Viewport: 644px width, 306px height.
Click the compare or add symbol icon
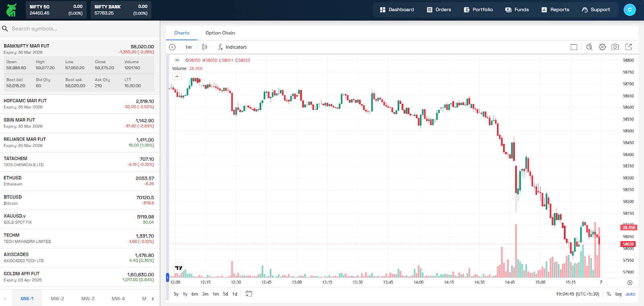(172, 47)
